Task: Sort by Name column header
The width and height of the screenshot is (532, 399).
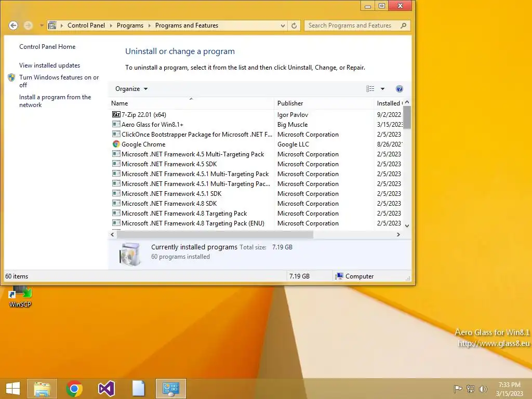Action: pos(191,103)
